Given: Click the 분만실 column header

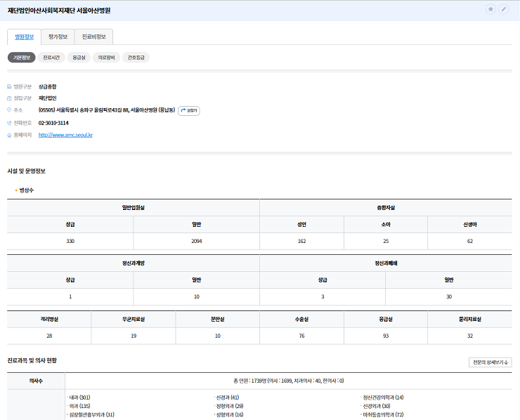Looking at the screenshot, I should pyautogui.click(x=218, y=320).
